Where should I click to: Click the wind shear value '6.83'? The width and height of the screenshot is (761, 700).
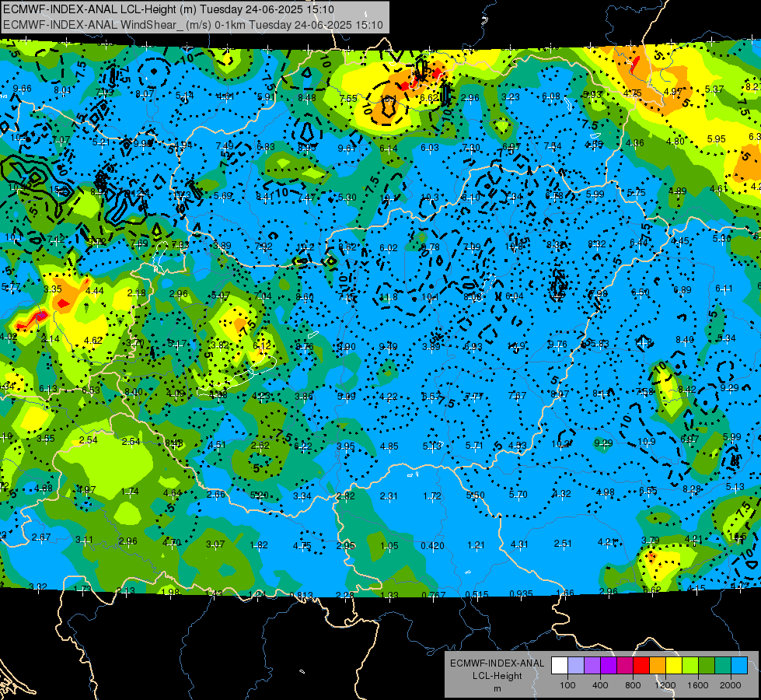266,147
